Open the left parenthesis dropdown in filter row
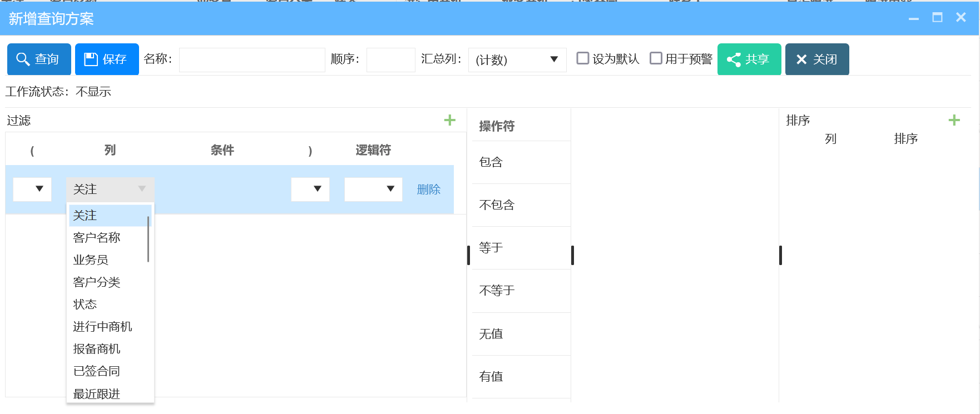The height and width of the screenshot is (414, 980). pos(32,189)
